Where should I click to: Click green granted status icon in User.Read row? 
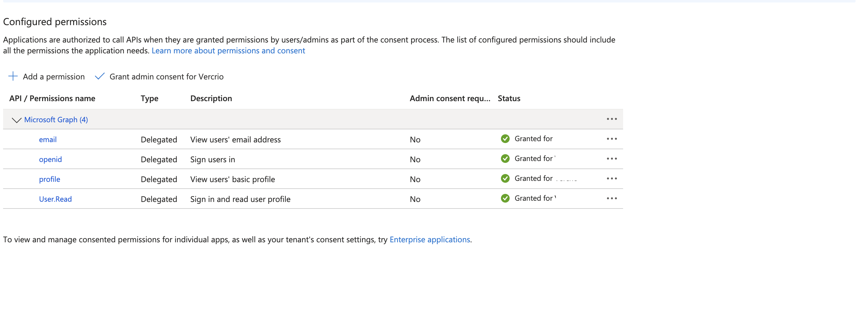coord(505,198)
